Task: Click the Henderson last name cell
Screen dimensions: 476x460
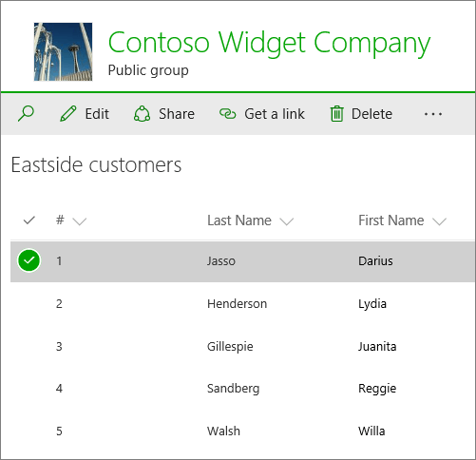Action: tap(237, 304)
